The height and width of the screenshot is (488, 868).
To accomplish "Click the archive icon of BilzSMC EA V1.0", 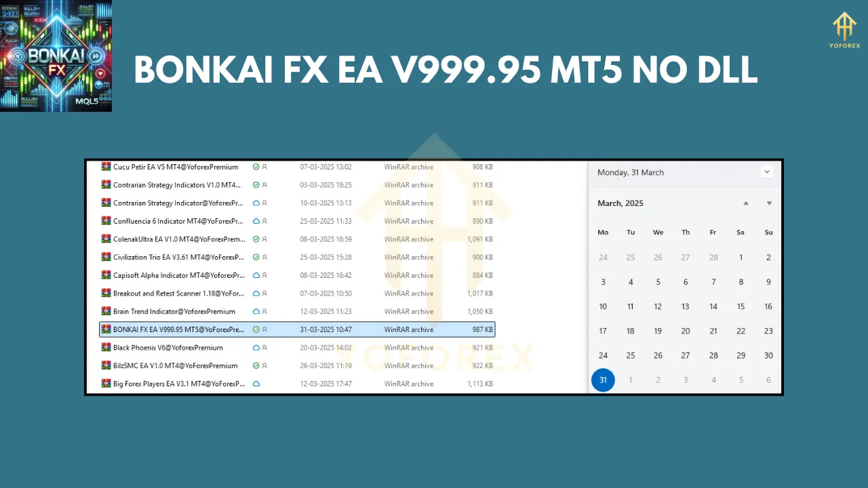I will [x=106, y=365].
